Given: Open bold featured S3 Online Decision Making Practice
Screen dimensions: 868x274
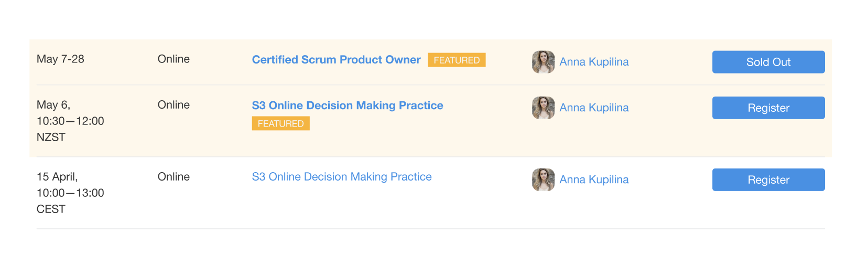Looking at the screenshot, I should [x=347, y=106].
